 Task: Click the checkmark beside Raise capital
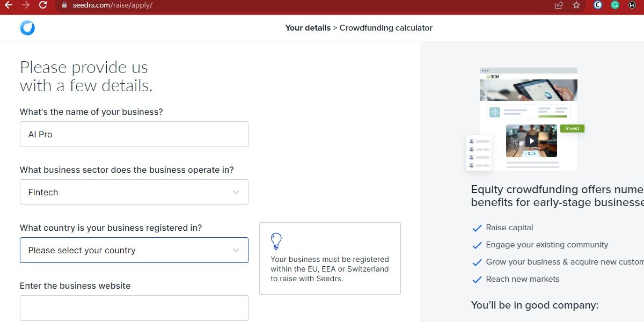click(x=477, y=228)
